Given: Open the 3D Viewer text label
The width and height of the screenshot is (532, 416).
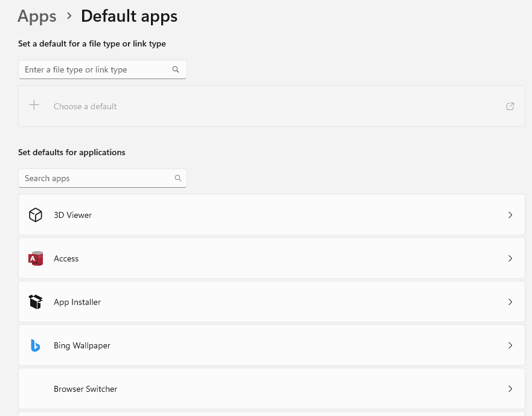Looking at the screenshot, I should 72,215.
